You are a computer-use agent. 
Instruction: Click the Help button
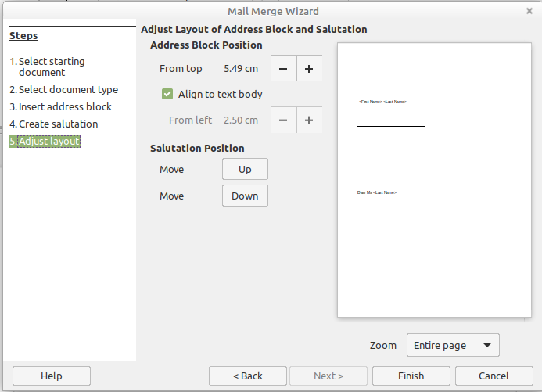tap(52, 376)
